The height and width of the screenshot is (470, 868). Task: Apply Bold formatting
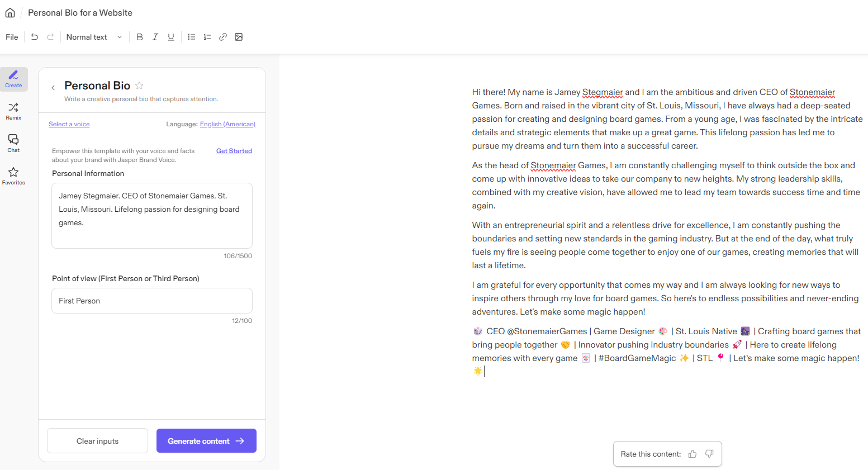point(139,36)
